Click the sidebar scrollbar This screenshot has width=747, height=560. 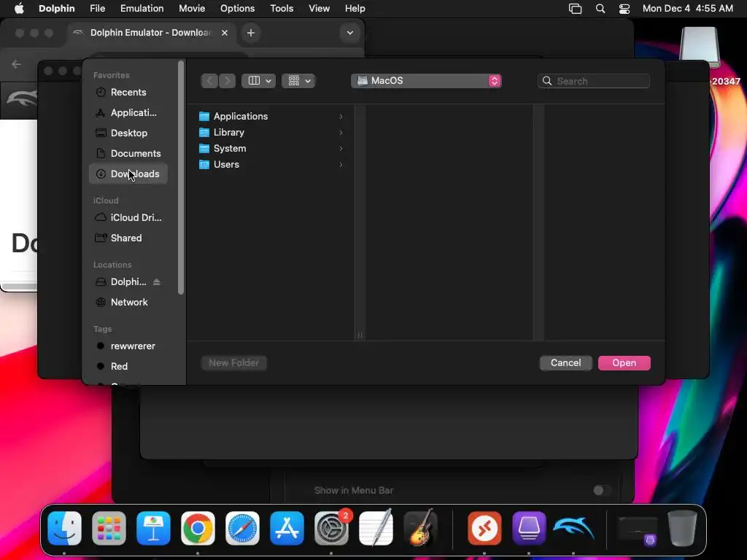coord(181,178)
